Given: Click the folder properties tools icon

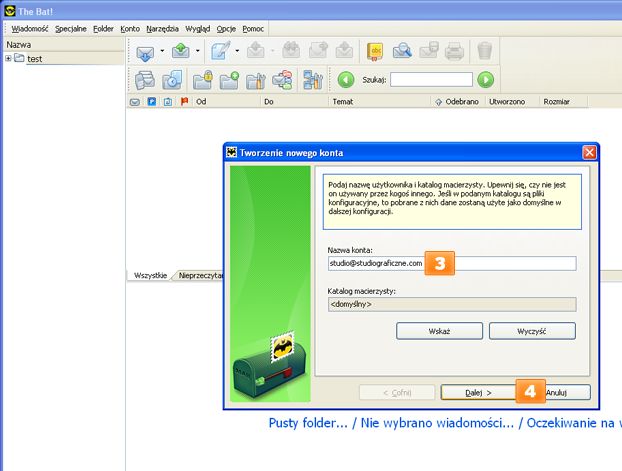Looking at the screenshot, I should tap(256, 81).
